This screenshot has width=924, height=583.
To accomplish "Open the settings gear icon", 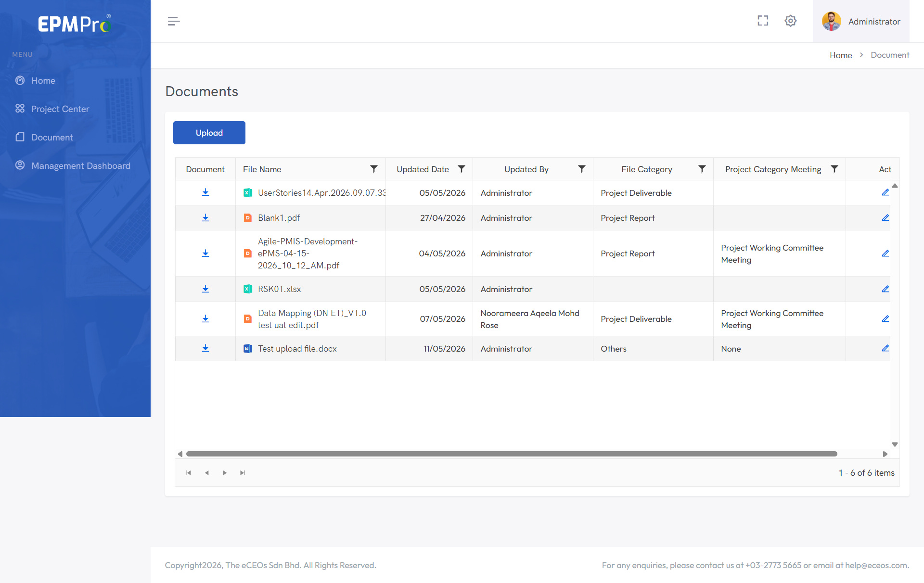I will pos(791,21).
